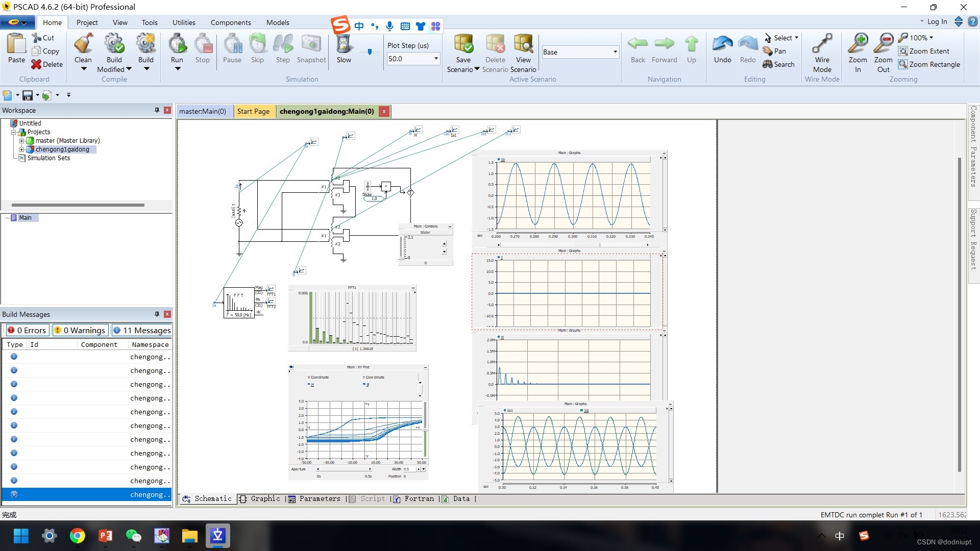Screen dimensions: 980x551
Task: Click the Zoom In magnifier
Action: pyautogui.click(x=858, y=44)
